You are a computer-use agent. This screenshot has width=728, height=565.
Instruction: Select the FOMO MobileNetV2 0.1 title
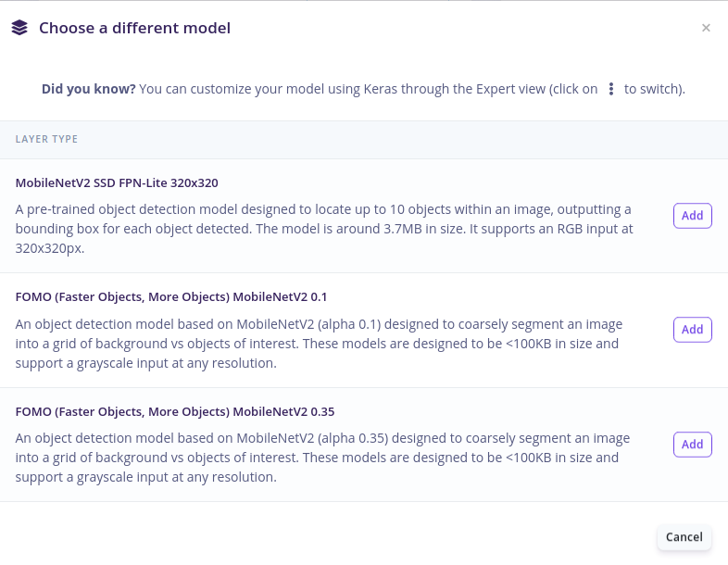(170, 297)
